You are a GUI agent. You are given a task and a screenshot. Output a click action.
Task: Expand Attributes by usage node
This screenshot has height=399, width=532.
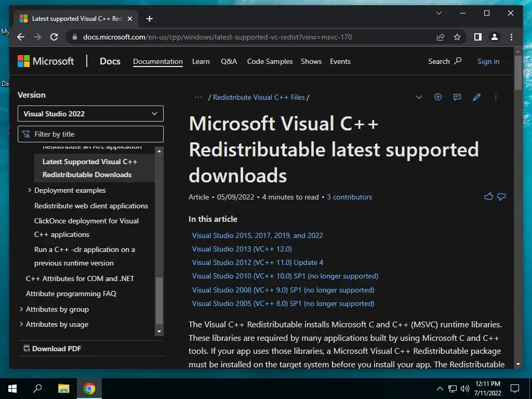pyautogui.click(x=21, y=324)
